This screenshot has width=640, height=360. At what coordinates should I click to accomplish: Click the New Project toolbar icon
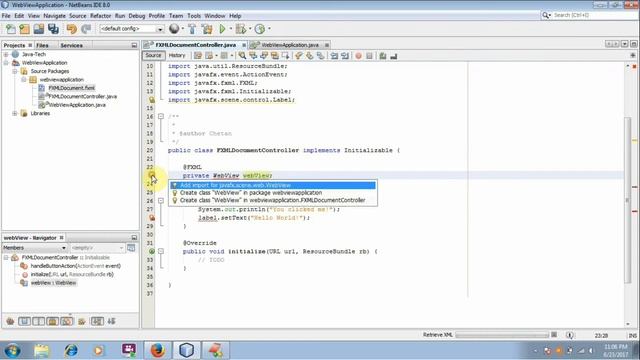[24, 29]
